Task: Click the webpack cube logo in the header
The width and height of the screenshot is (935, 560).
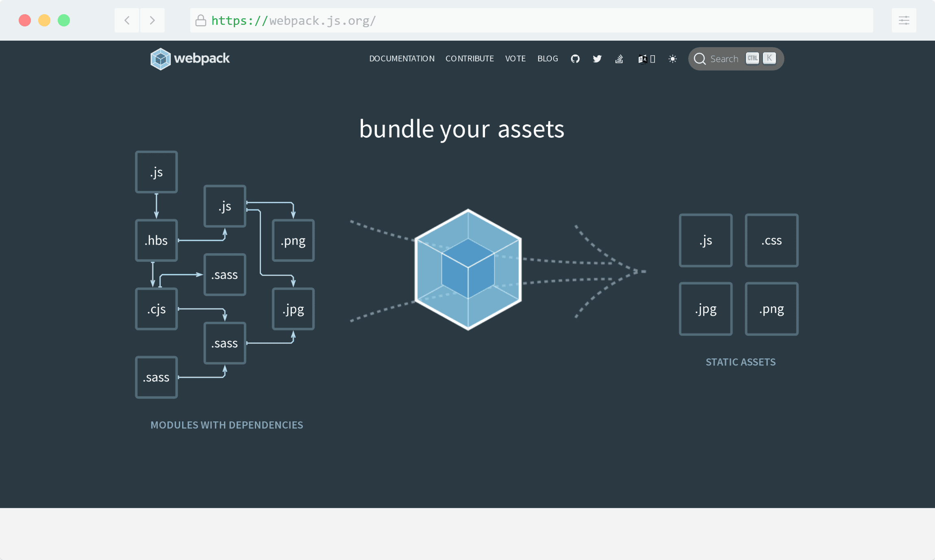Action: pos(161,59)
